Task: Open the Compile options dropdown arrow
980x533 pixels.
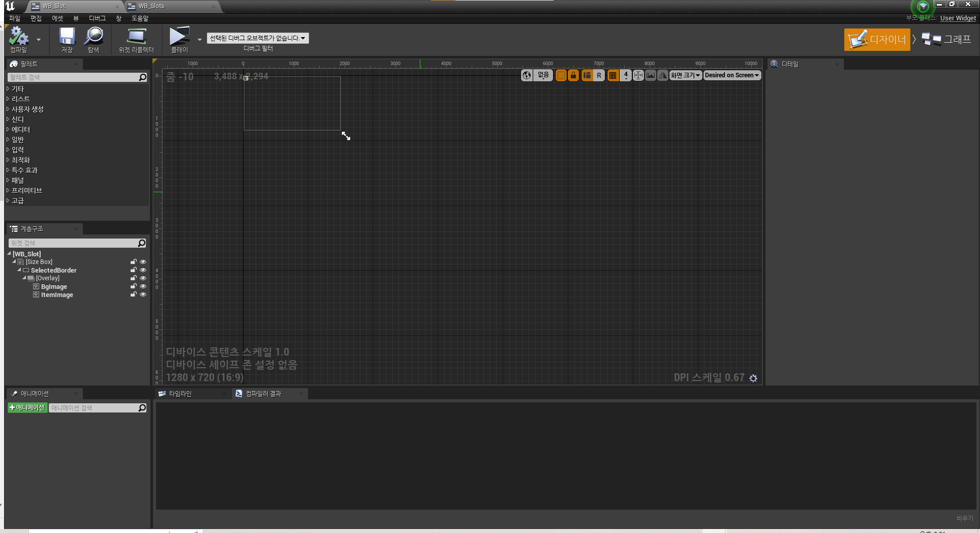Action: click(39, 39)
